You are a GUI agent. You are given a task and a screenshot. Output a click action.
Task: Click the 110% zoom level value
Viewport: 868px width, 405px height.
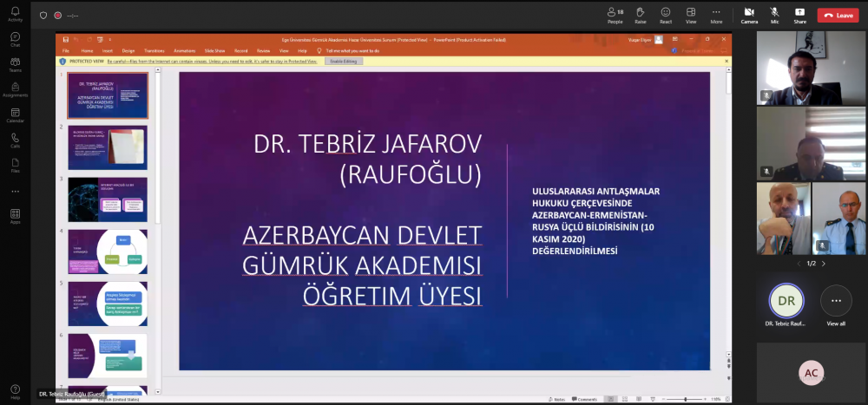tap(715, 399)
